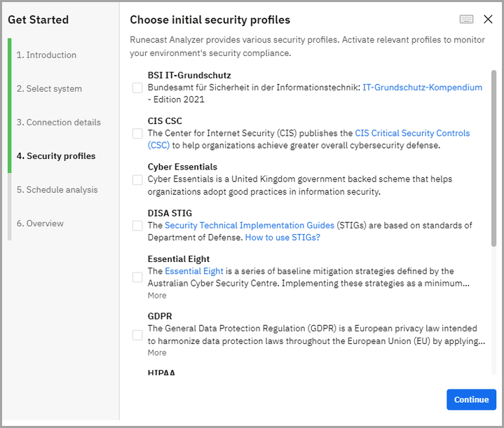Click the GDPR heading
504x428 pixels.
point(160,316)
